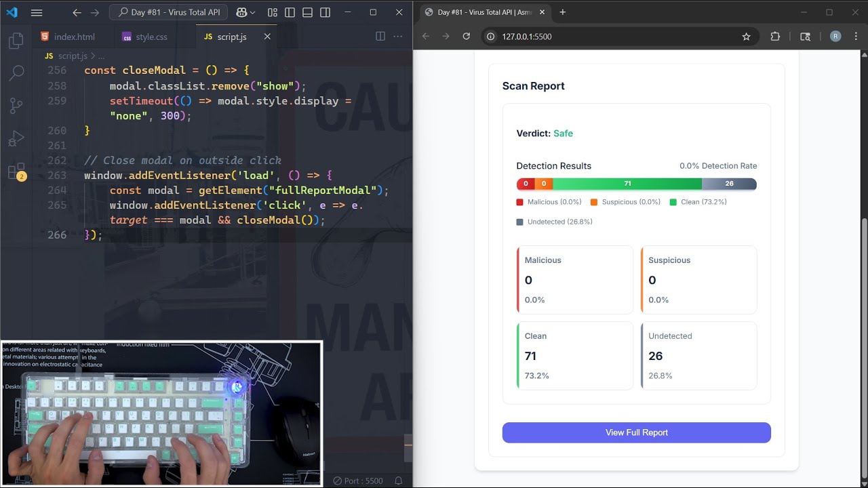868x488 pixels.
Task: Click the setTimeout call on line 259
Action: 141,101
